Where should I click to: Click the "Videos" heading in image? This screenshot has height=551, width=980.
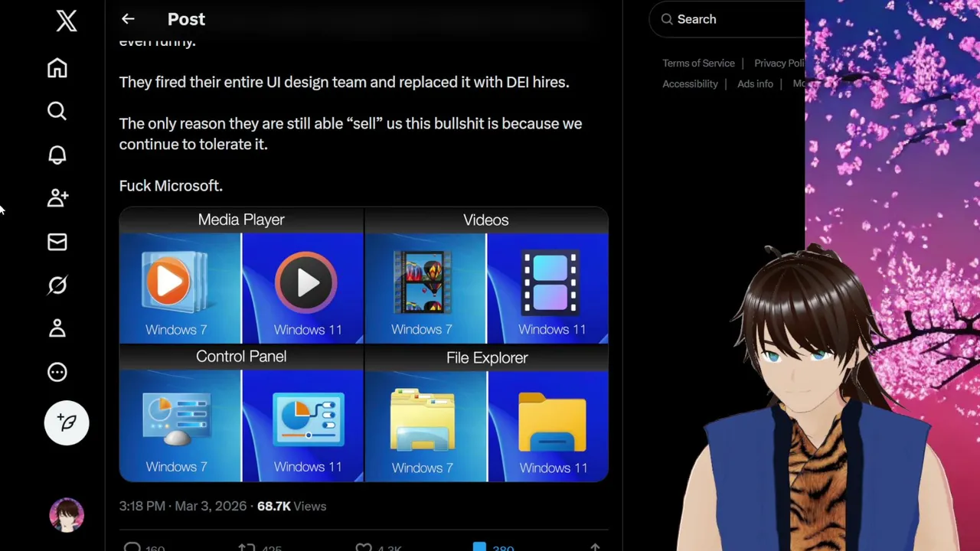485,220
